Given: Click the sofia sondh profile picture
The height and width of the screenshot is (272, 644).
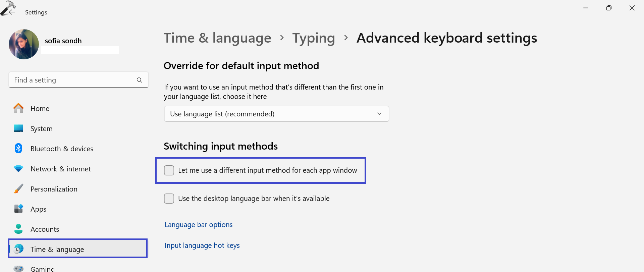Looking at the screenshot, I should (24, 44).
